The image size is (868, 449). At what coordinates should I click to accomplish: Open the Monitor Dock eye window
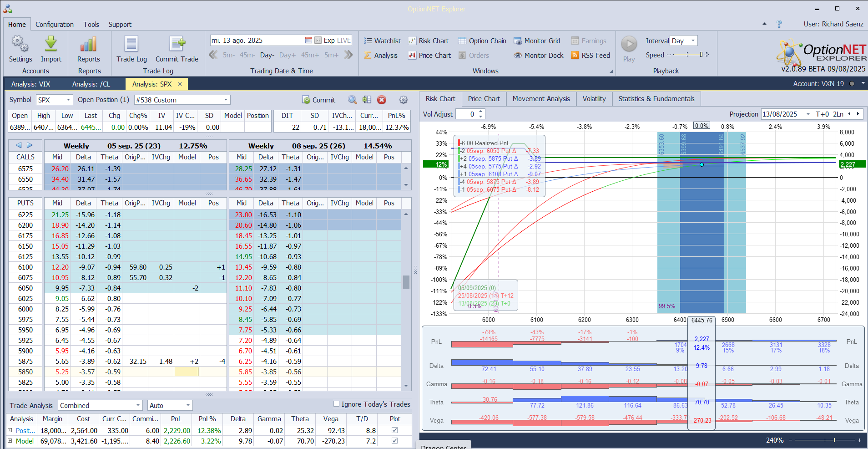[x=539, y=56]
